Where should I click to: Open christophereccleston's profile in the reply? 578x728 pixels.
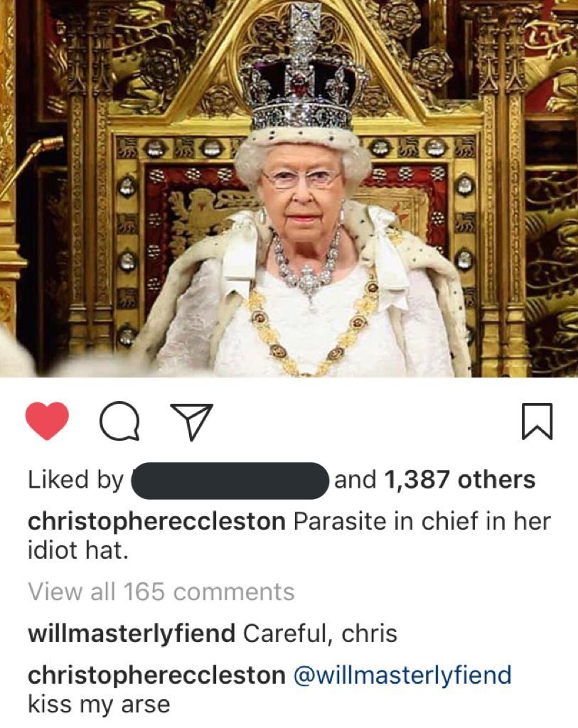(x=156, y=675)
